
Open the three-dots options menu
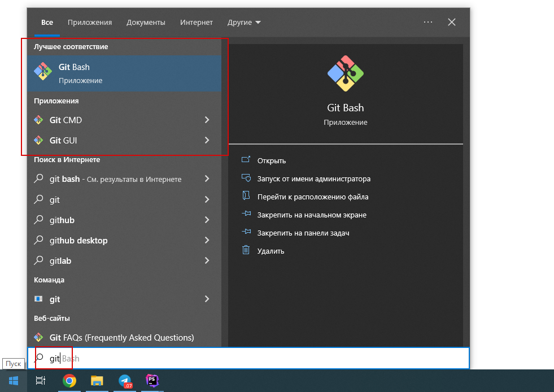click(x=428, y=22)
